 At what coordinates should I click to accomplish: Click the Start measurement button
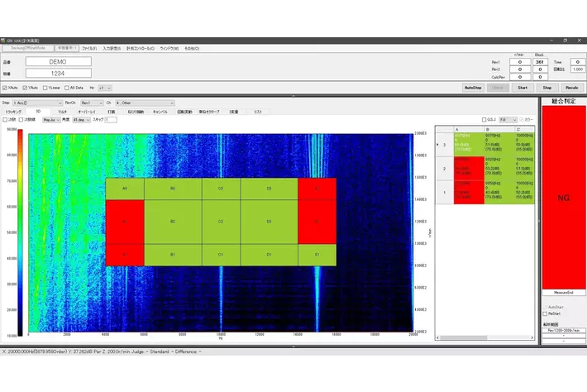pos(522,87)
